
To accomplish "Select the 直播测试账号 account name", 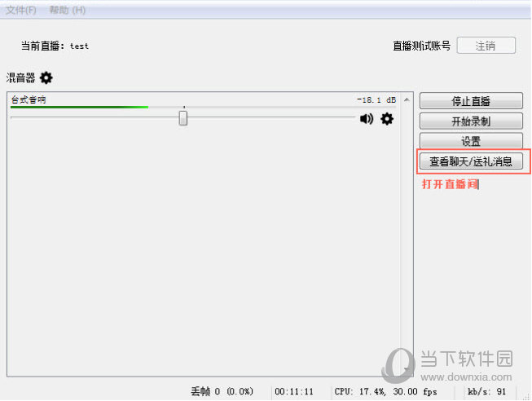I will (422, 46).
